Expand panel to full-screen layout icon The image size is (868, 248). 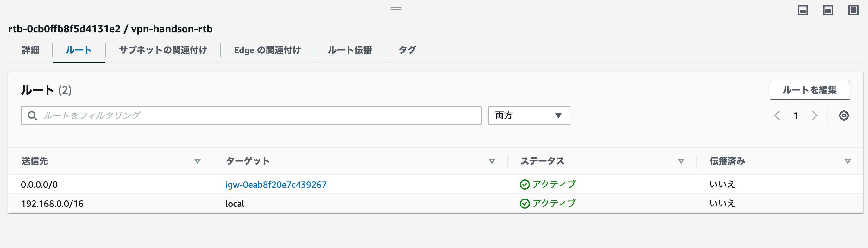(x=853, y=10)
